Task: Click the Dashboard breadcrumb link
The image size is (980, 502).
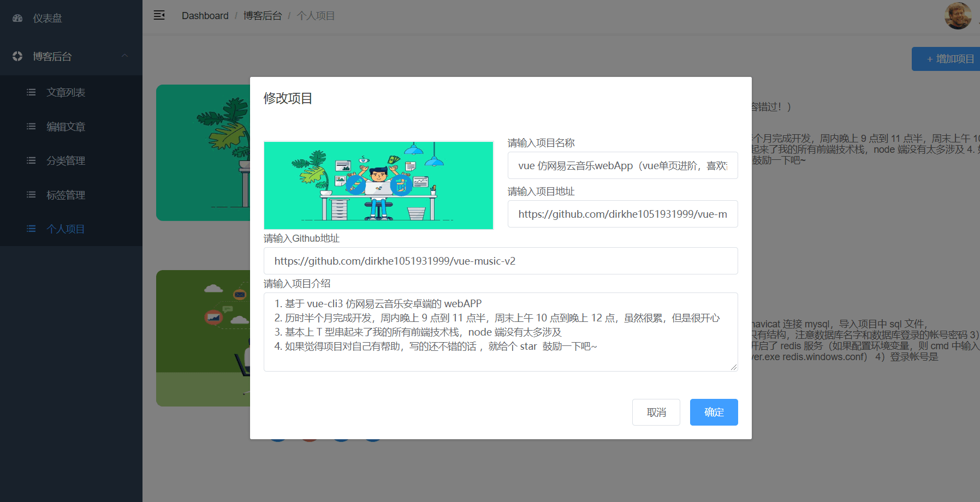Action: point(205,16)
